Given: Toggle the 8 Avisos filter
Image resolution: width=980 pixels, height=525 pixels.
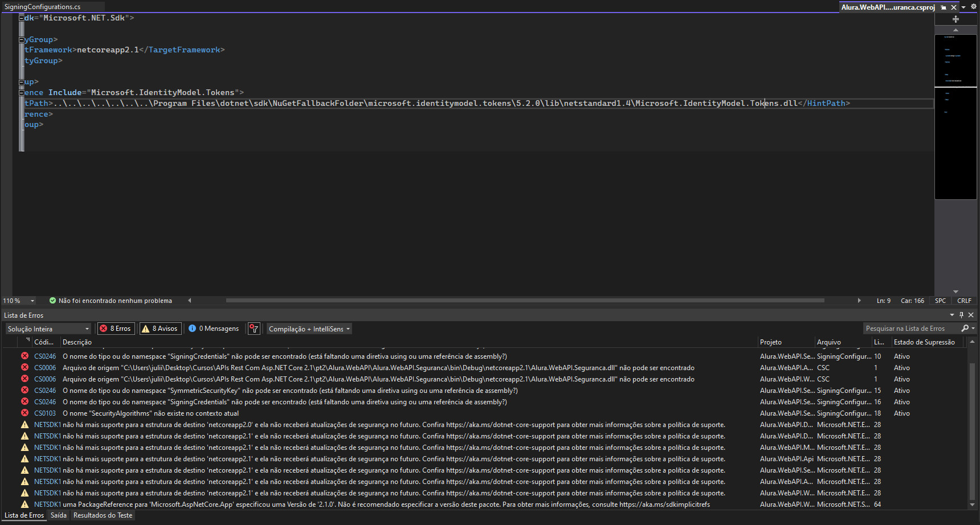Looking at the screenshot, I should point(160,329).
